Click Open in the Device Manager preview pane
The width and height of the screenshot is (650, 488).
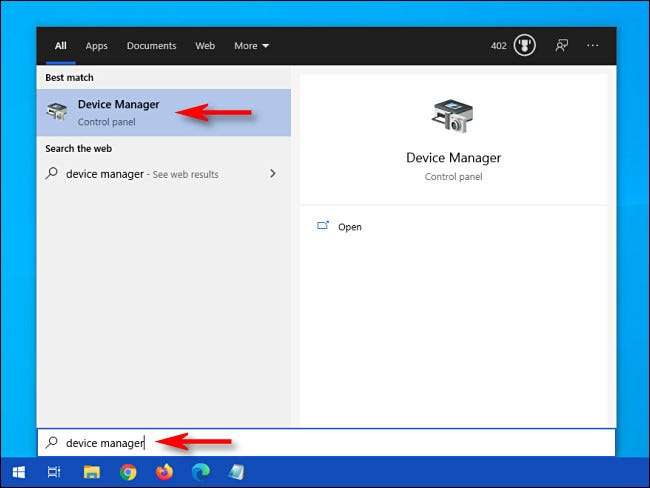pyautogui.click(x=349, y=227)
